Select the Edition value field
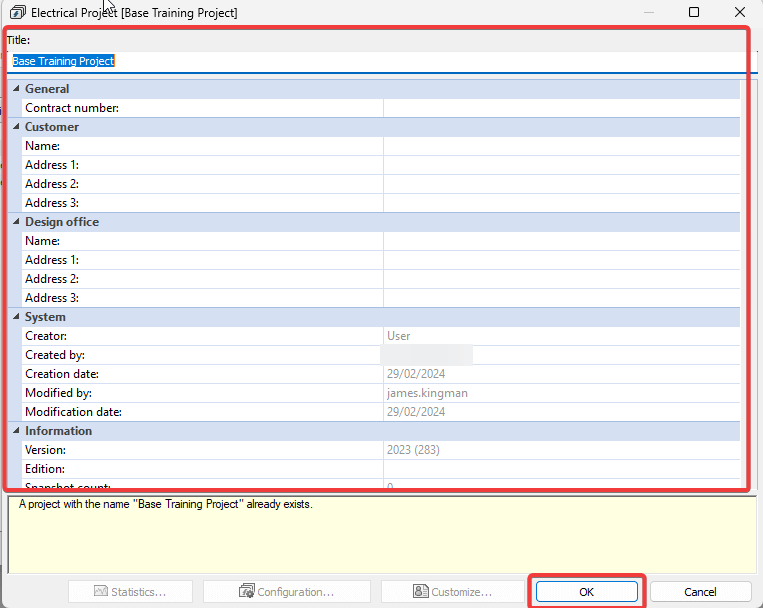This screenshot has width=763, height=608. coord(560,469)
